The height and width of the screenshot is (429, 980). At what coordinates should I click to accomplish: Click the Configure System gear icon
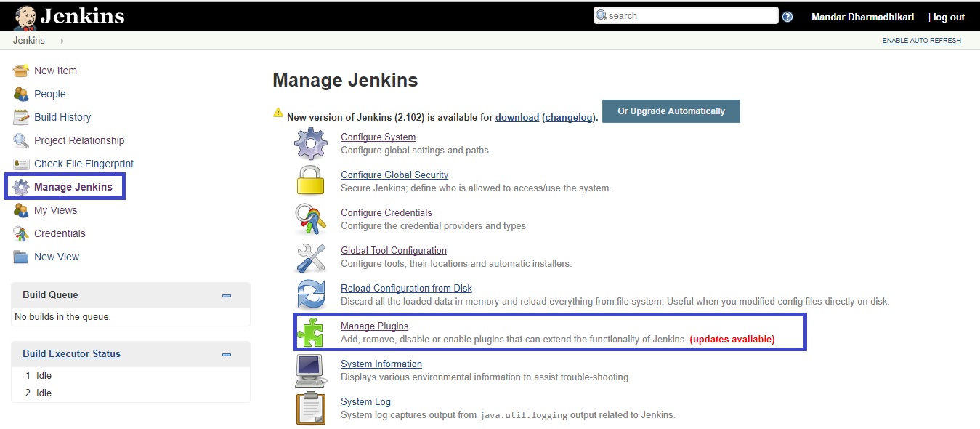311,143
